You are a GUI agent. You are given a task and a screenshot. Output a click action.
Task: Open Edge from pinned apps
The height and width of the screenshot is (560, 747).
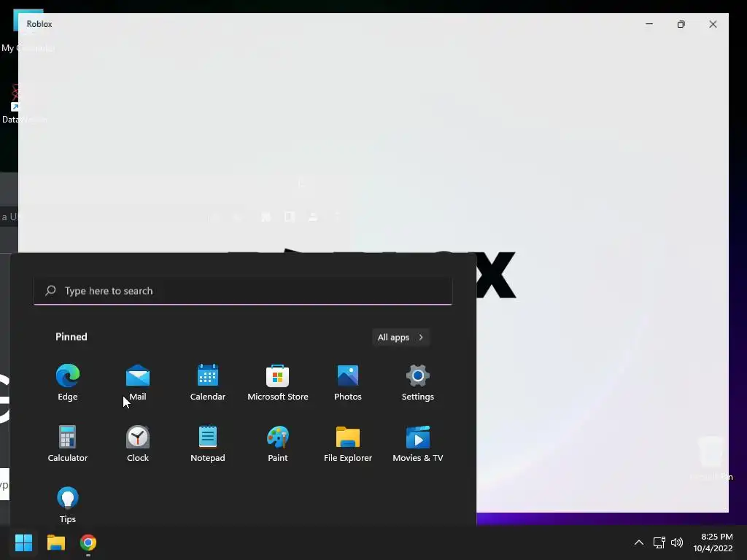tap(68, 382)
